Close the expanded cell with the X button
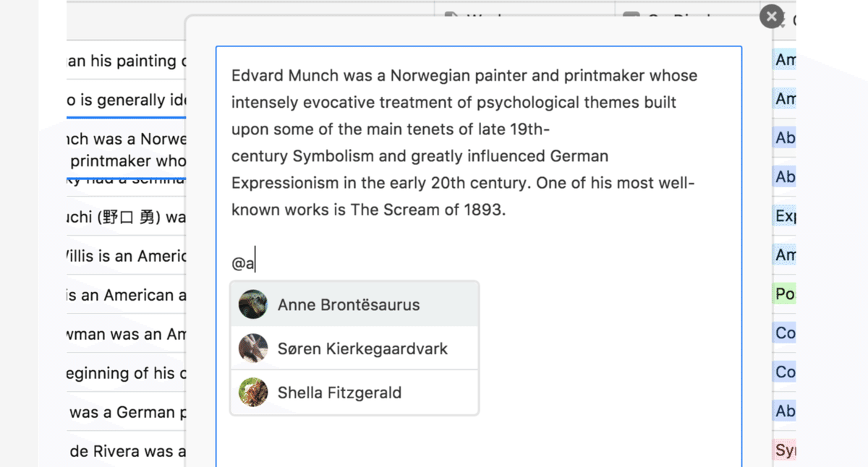Screen dimensions: 868x467 [772, 16]
